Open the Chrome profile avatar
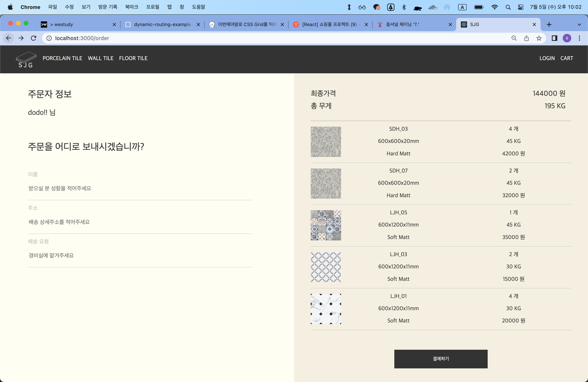The height and width of the screenshot is (382, 588). pyautogui.click(x=567, y=38)
